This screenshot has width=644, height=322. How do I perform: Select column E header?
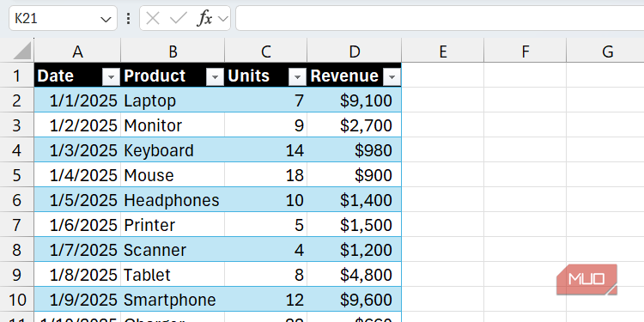(x=443, y=52)
